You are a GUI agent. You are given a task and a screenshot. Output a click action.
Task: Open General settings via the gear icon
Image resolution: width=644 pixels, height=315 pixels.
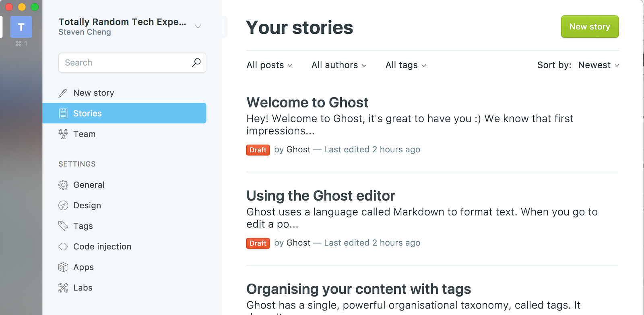coord(63,185)
